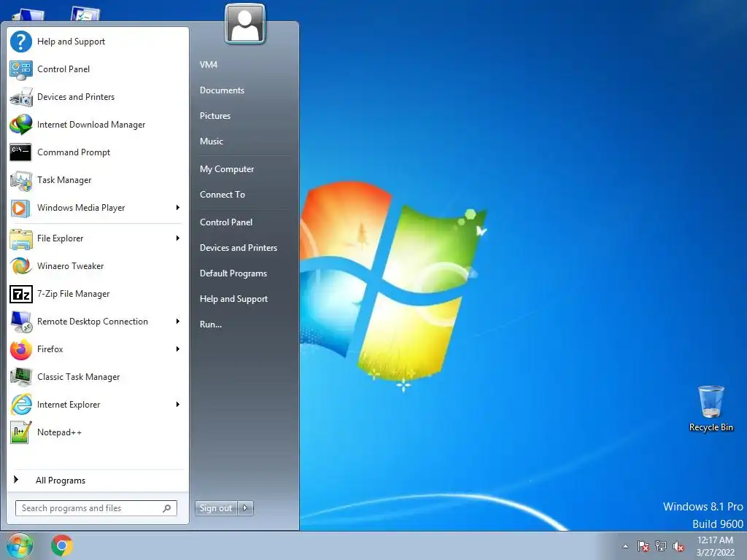Open Command Prompt black console icon

21,152
